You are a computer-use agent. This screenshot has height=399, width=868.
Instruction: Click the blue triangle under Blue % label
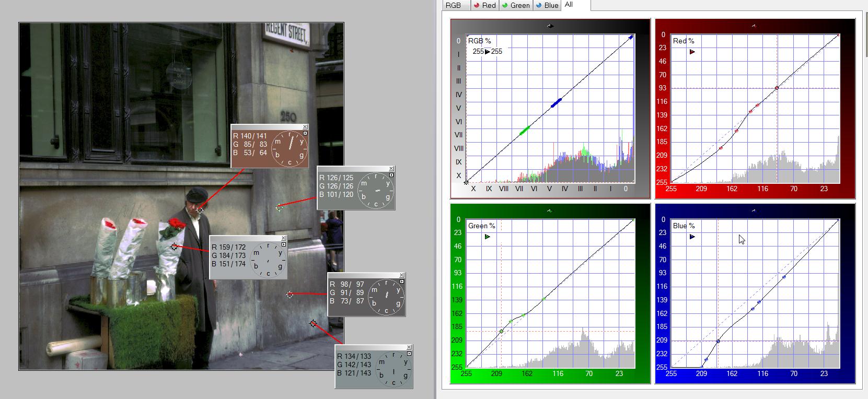tap(692, 237)
